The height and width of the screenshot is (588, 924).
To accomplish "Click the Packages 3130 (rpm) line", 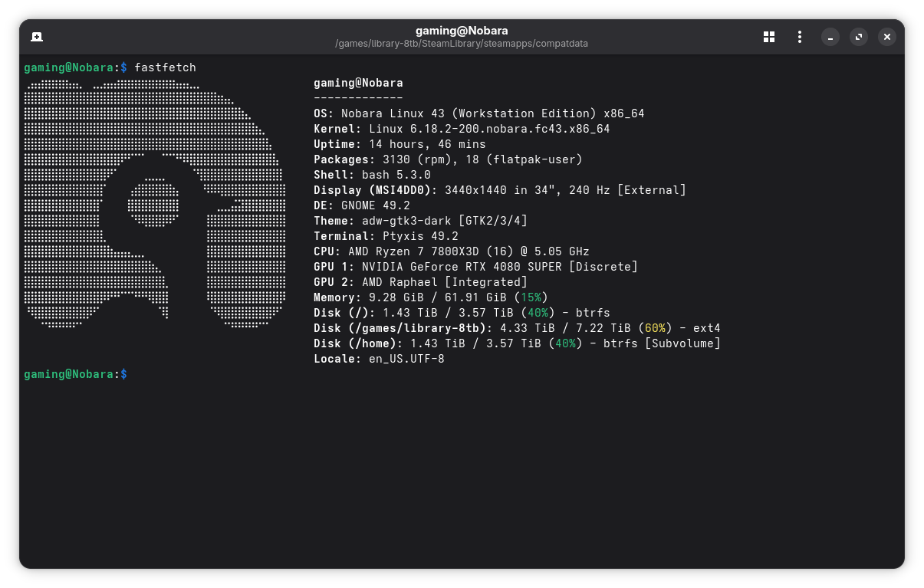I will (x=448, y=159).
